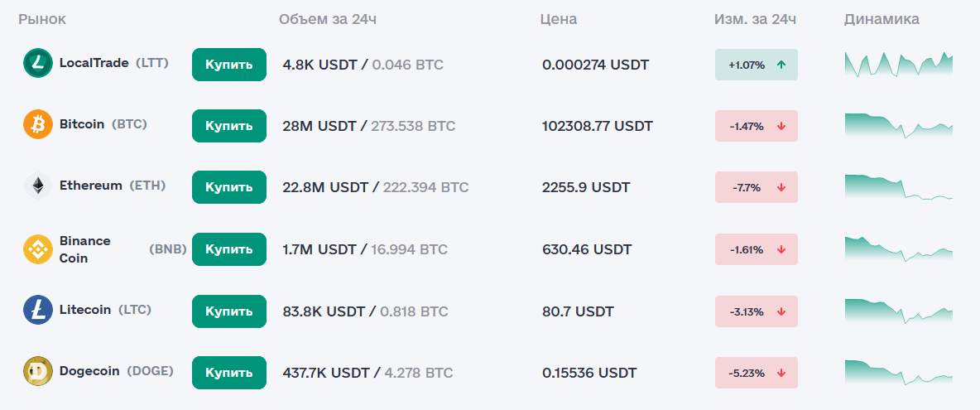Open the Ethereum market name link
This screenshot has height=410, width=980.
point(91,186)
